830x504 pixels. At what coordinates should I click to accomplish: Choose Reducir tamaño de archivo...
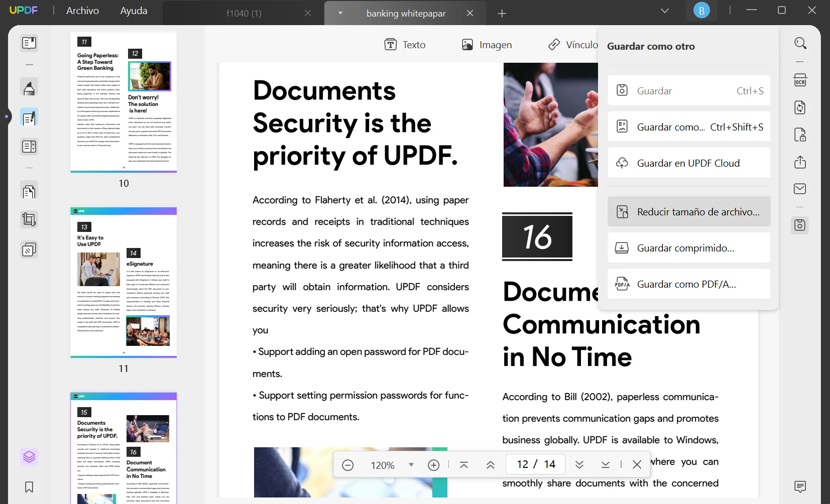pyautogui.click(x=689, y=212)
